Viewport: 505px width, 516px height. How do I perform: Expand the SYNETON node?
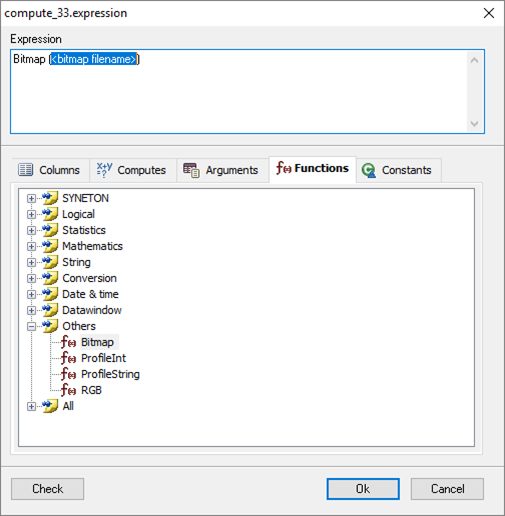click(x=31, y=198)
